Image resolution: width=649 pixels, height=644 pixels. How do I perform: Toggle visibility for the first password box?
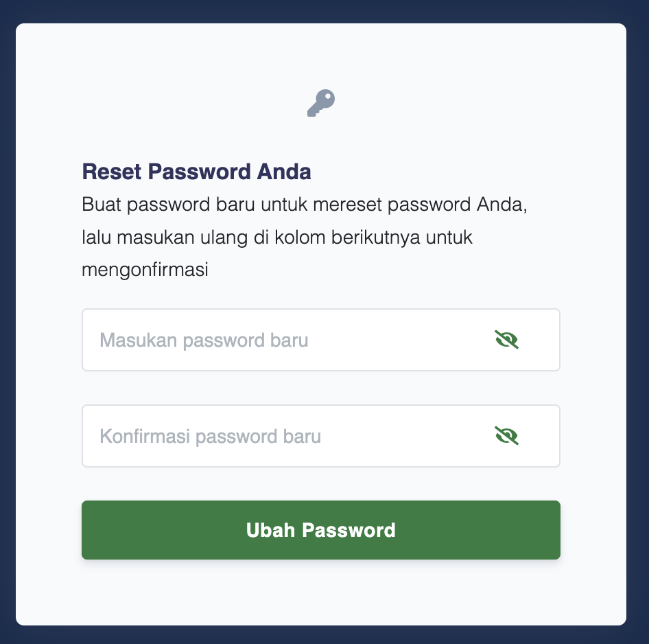[x=506, y=339]
